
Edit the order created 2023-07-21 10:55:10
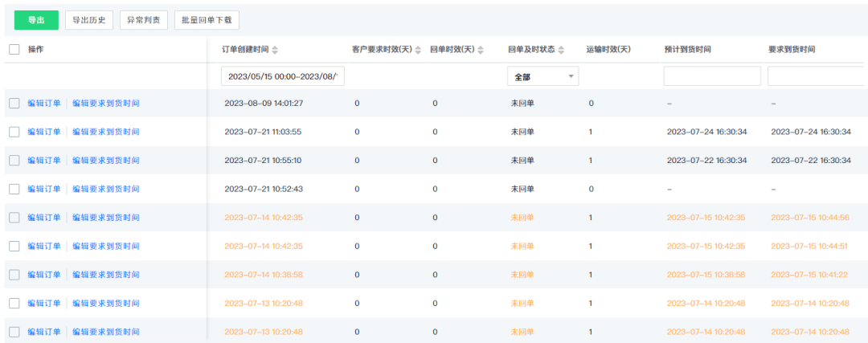point(44,161)
